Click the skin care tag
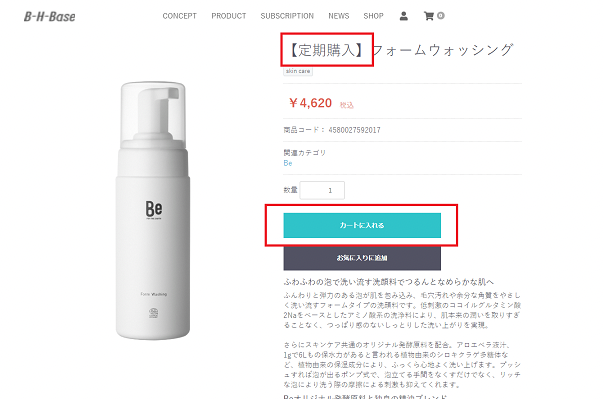This screenshot has height=399, width=604. pos(298,71)
